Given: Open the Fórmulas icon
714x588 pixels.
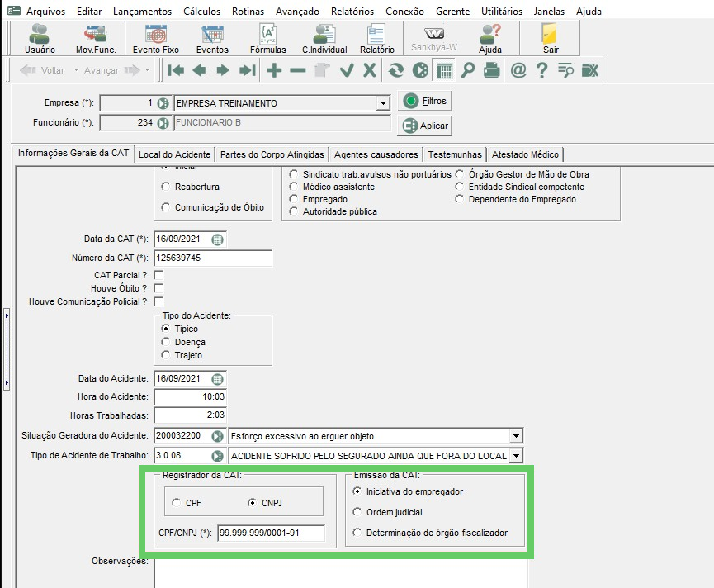Looking at the screenshot, I should 267,38.
